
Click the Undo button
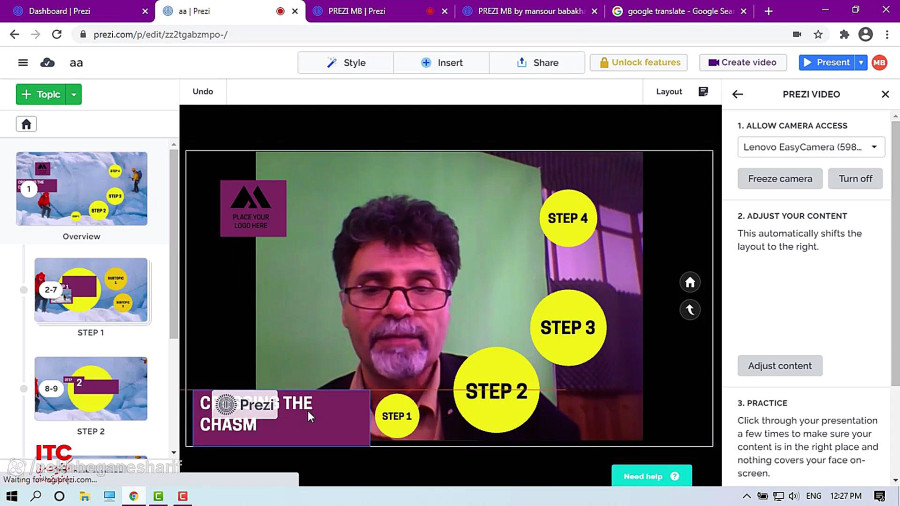[x=203, y=92]
